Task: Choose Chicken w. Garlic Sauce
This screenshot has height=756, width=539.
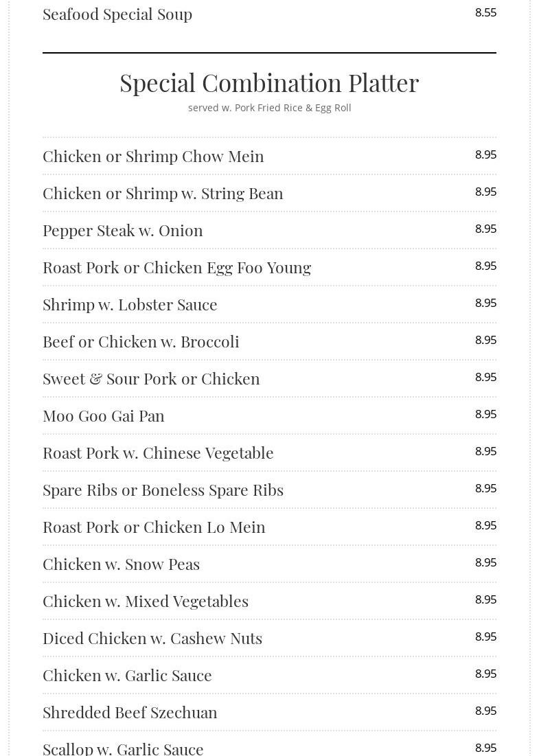Action: 127,675
